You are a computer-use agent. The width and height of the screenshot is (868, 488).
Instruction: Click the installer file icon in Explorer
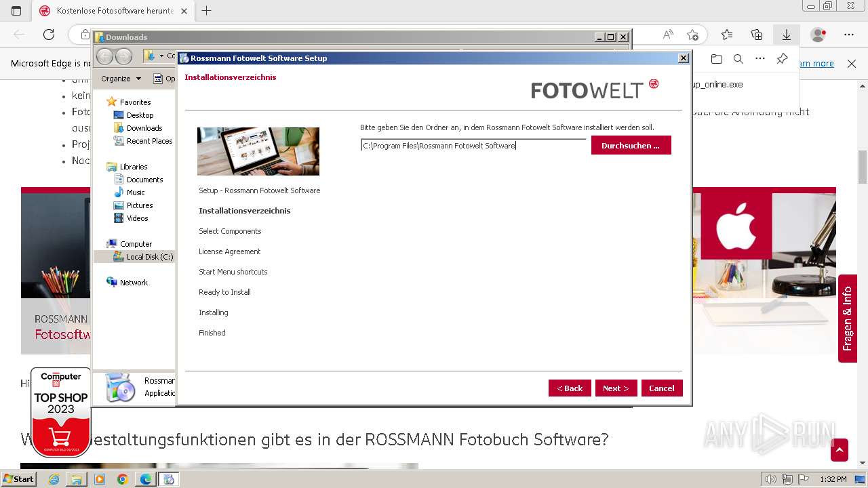click(x=121, y=387)
